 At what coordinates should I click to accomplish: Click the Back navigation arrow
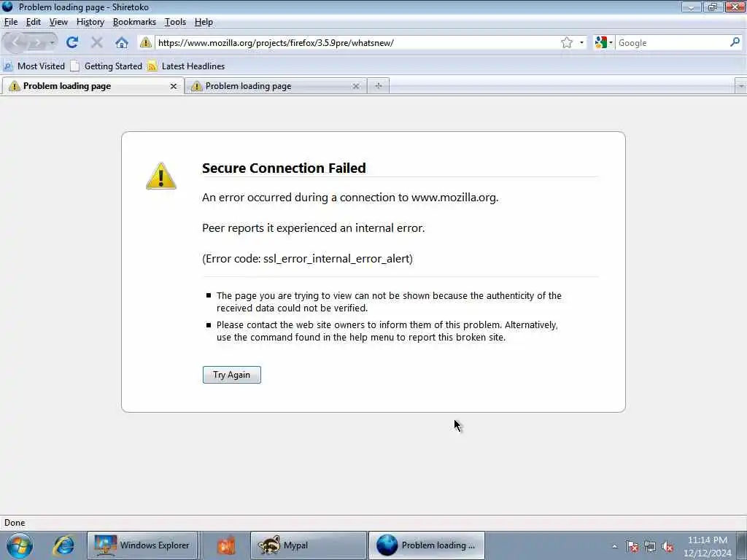click(x=15, y=43)
